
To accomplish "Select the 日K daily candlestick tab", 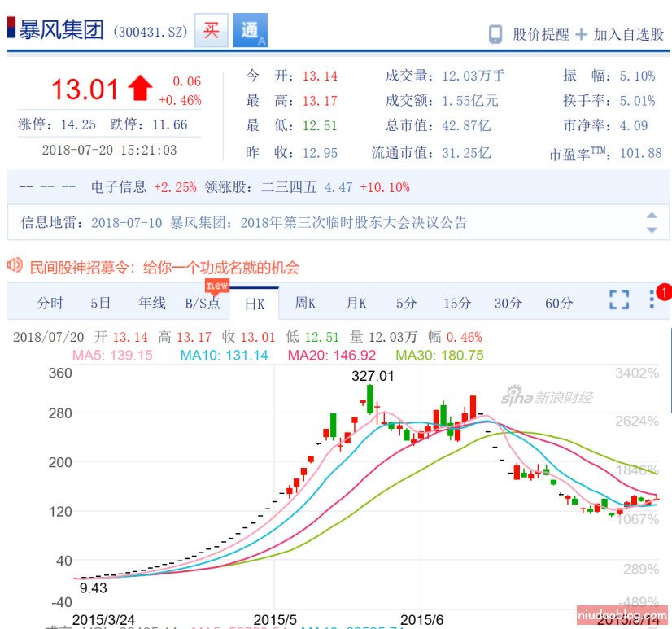I will pyautogui.click(x=255, y=304).
